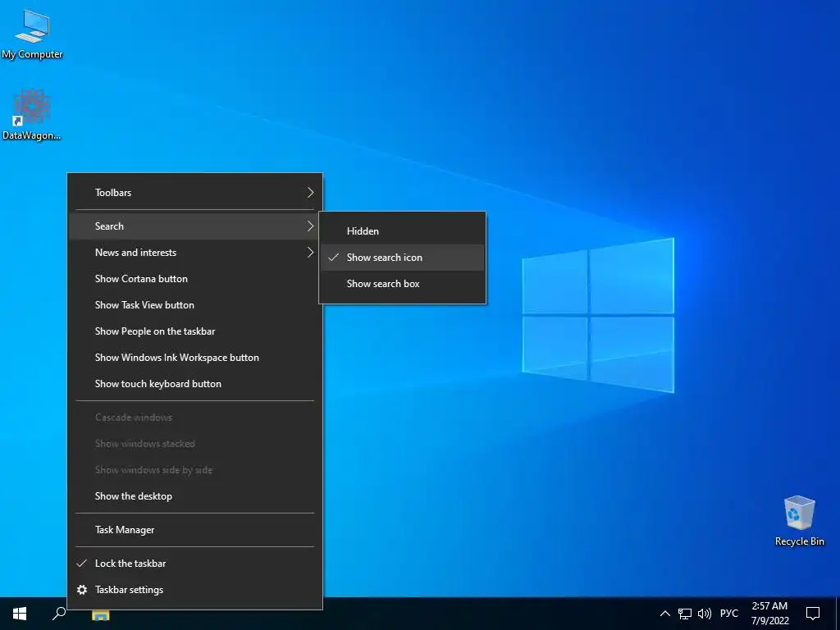The image size is (840, 630).
Task: Select the Search menu entry
Action: [195, 226]
